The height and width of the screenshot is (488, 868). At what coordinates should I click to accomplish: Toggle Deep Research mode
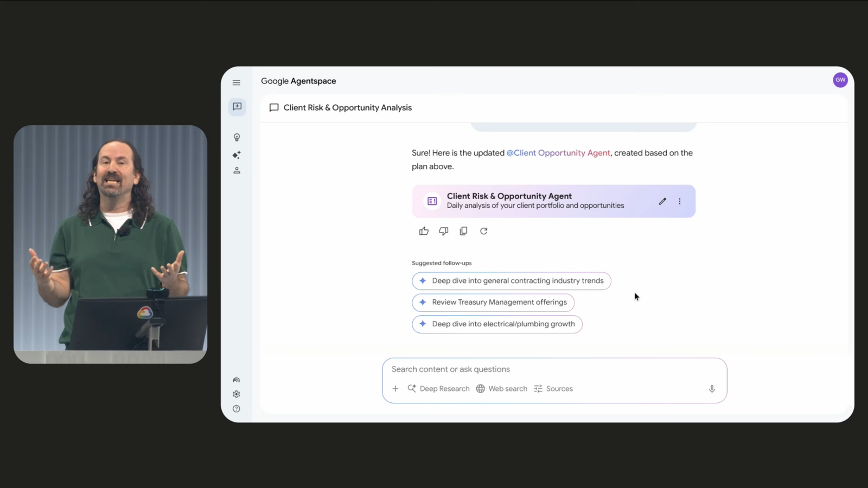pyautogui.click(x=439, y=389)
